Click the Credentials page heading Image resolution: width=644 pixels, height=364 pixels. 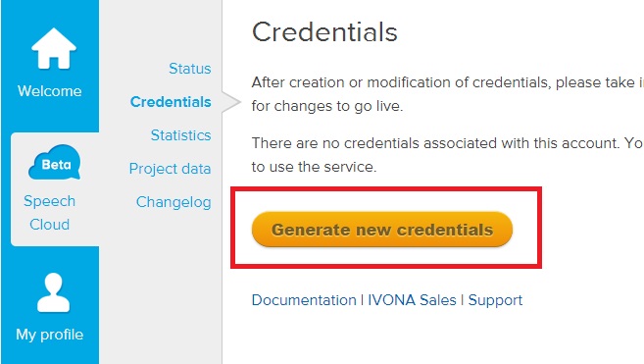click(x=324, y=32)
